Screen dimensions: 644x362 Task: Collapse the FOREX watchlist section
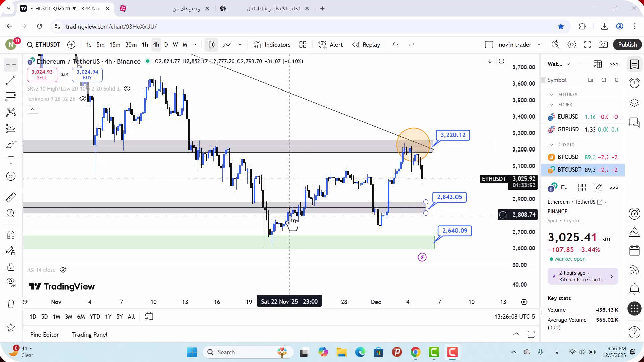click(551, 105)
